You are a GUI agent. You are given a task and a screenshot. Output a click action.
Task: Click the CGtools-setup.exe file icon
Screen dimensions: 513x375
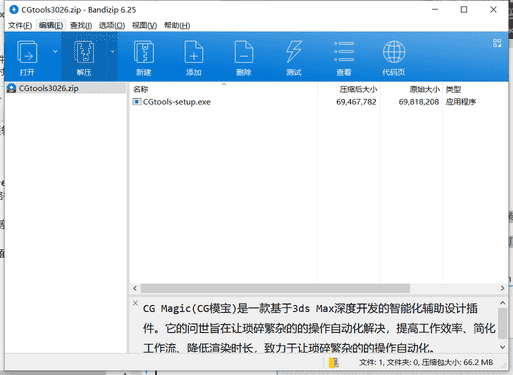point(137,102)
